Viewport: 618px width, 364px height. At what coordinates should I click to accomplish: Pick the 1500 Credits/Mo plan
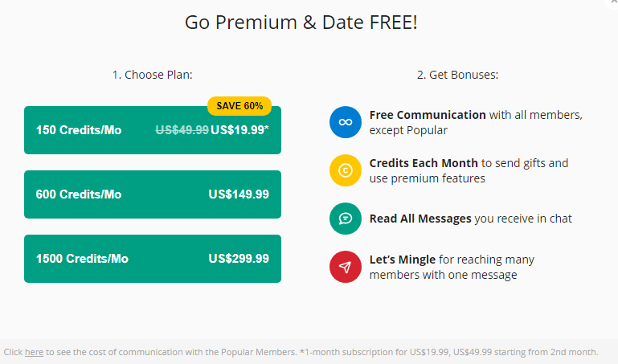click(x=153, y=259)
